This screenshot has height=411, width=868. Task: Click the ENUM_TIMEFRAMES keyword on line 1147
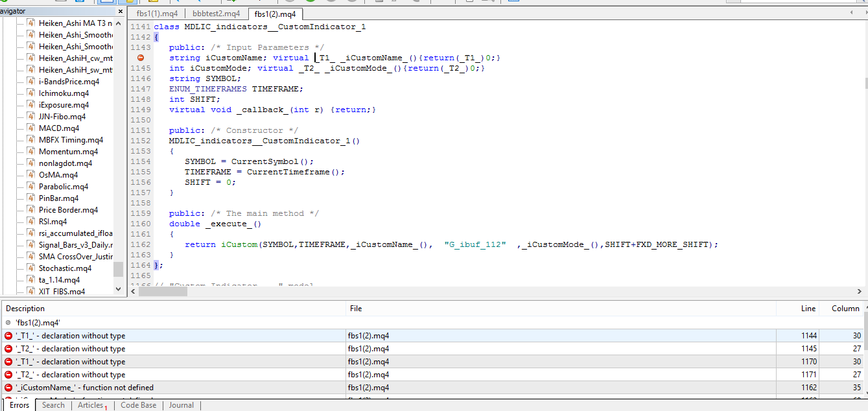point(208,89)
